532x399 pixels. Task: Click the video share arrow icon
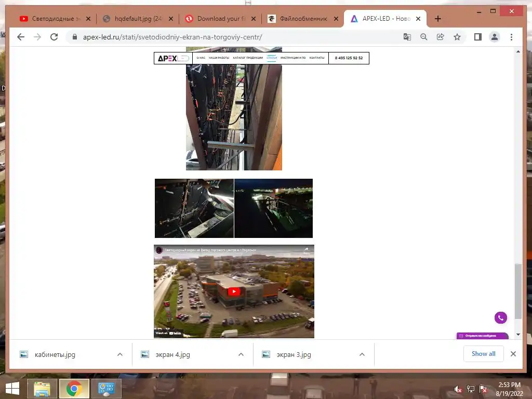pyautogui.click(x=307, y=251)
